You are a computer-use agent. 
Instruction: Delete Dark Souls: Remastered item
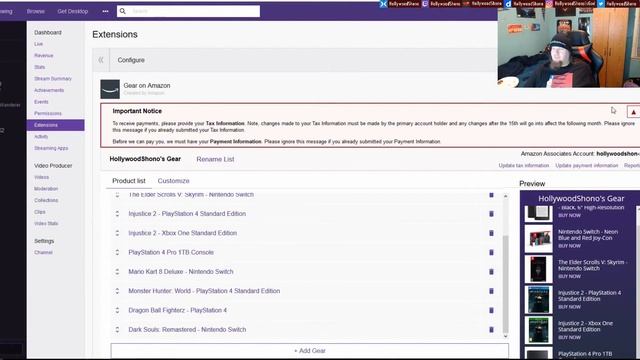click(x=491, y=329)
